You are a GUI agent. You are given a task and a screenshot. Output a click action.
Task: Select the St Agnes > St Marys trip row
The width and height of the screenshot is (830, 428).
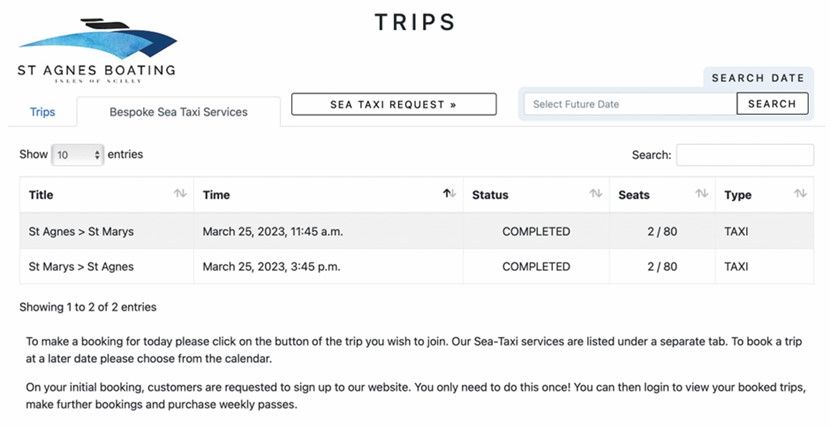tap(417, 231)
